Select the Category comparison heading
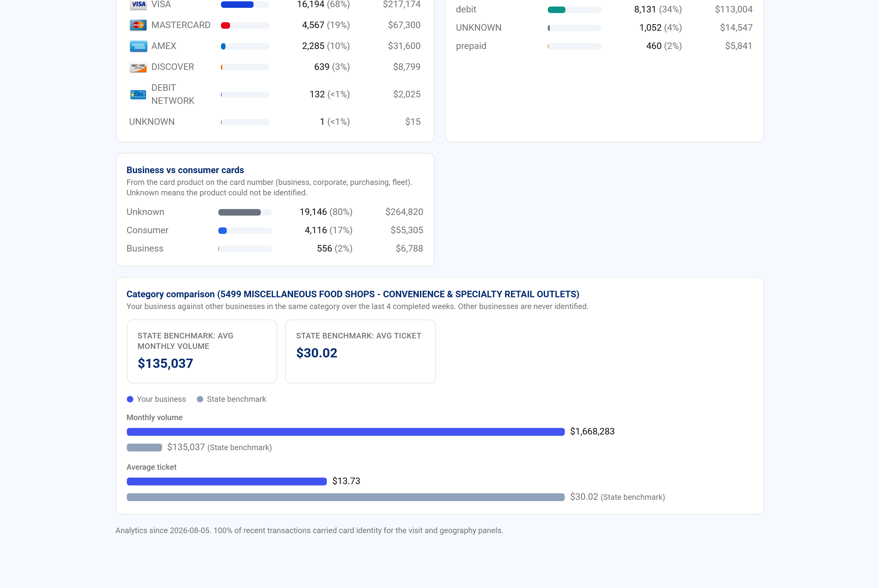The width and height of the screenshot is (889, 588). [x=353, y=294]
